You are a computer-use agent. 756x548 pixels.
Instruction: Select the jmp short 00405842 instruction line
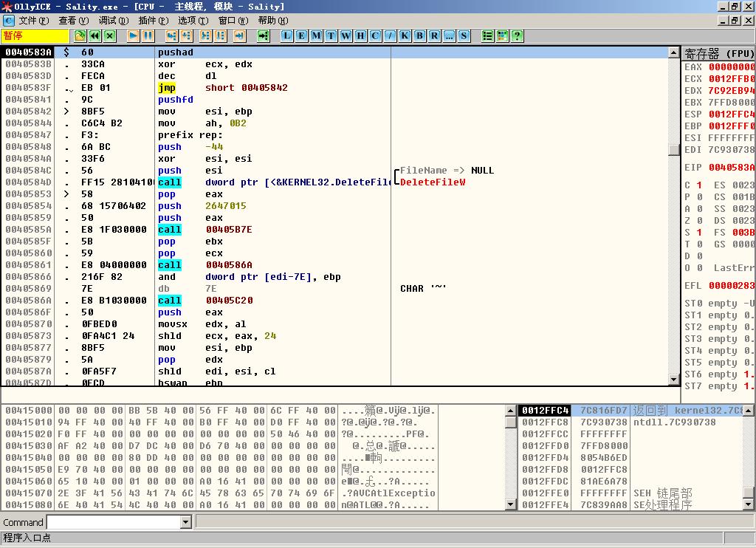tap(221, 88)
